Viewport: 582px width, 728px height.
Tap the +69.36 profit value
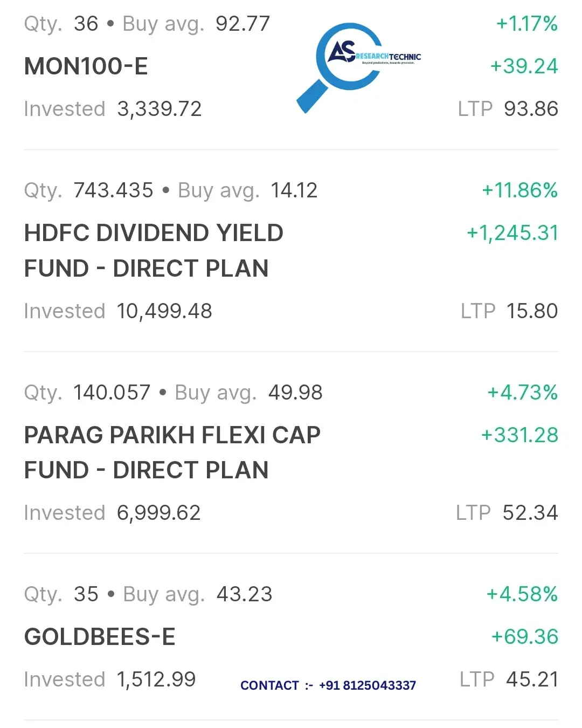pos(524,637)
